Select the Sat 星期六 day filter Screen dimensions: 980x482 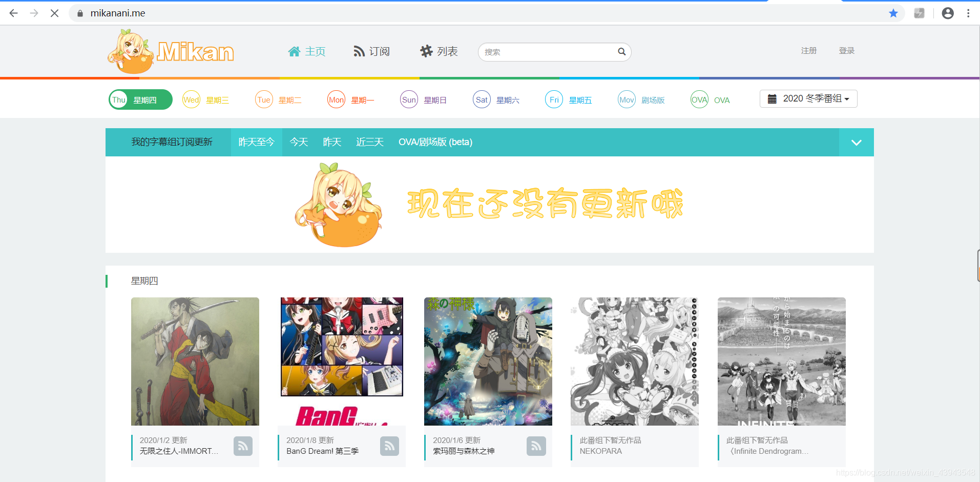pos(496,99)
